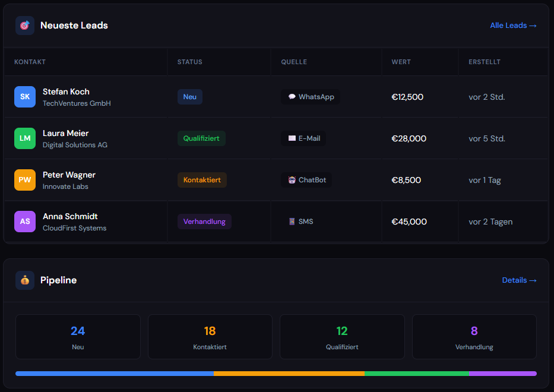Image resolution: width=554 pixels, height=392 pixels.
Task: Select the Qualifiziert status badge
Action: [x=201, y=138]
